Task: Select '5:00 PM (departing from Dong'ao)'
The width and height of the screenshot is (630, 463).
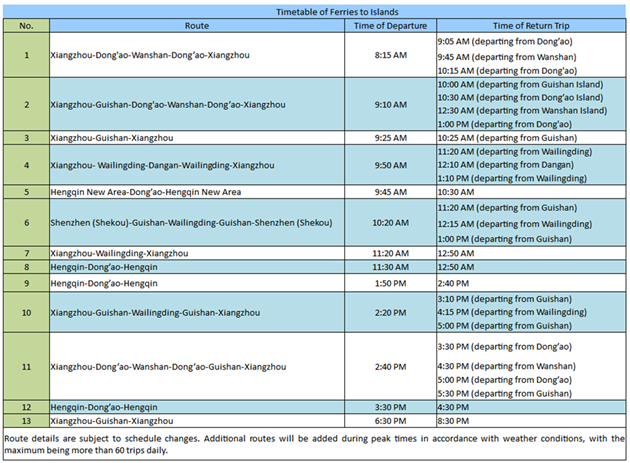Action: (505, 380)
